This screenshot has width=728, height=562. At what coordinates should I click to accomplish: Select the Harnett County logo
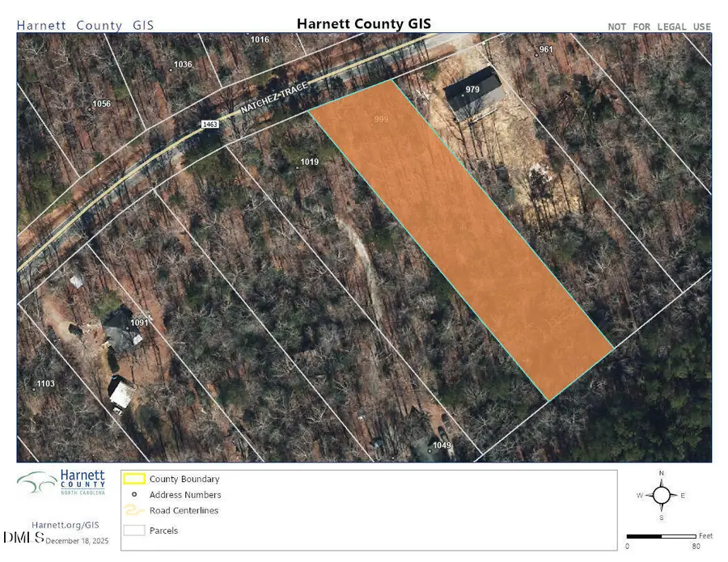click(x=62, y=483)
